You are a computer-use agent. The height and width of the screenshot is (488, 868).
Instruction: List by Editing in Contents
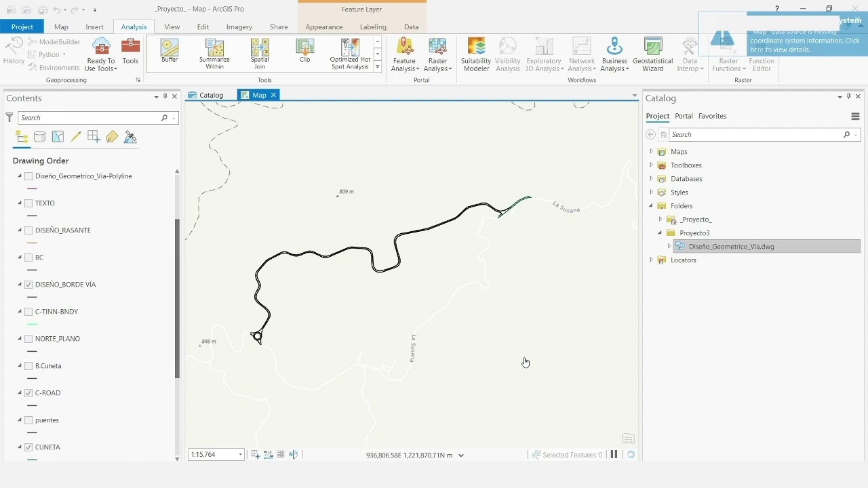pos(76,137)
